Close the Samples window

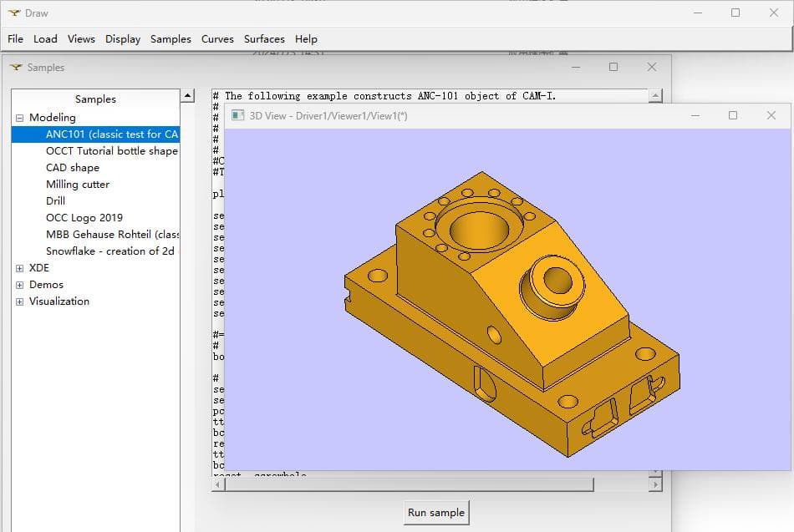click(x=652, y=67)
